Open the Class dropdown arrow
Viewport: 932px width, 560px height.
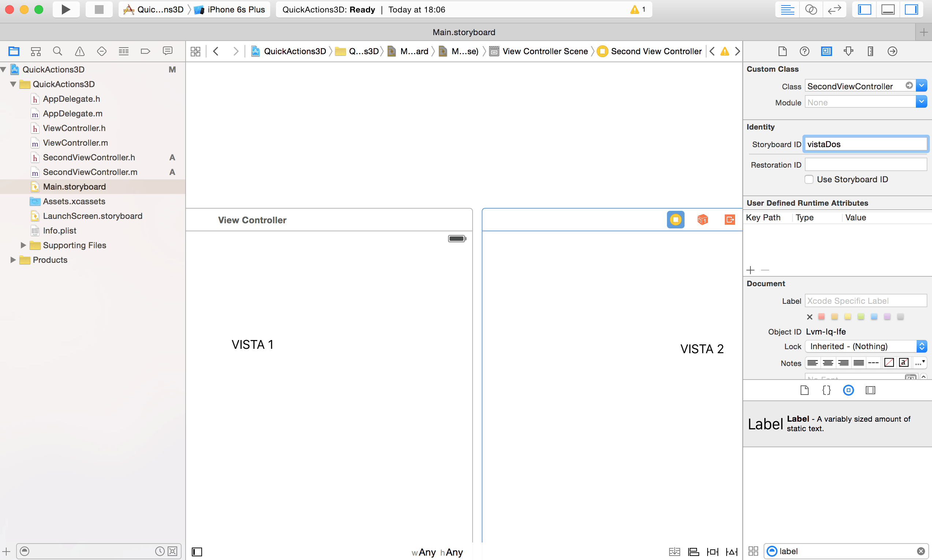click(x=921, y=86)
